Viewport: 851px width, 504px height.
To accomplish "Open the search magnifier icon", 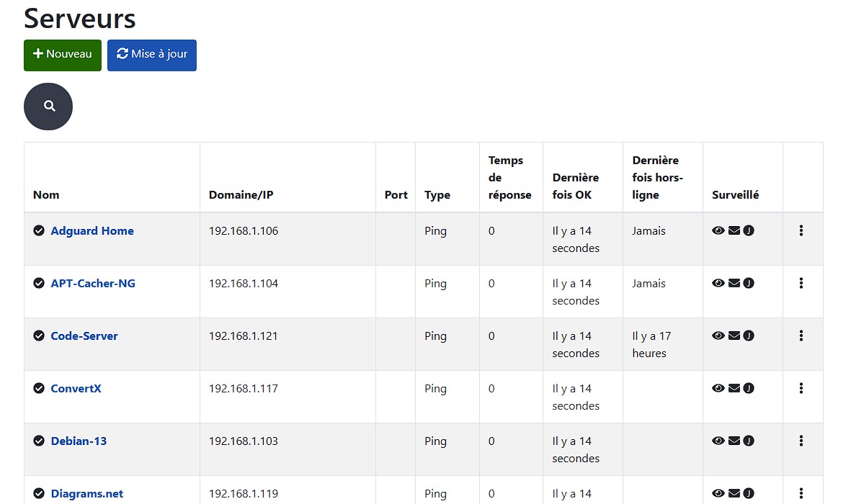I will click(x=48, y=106).
